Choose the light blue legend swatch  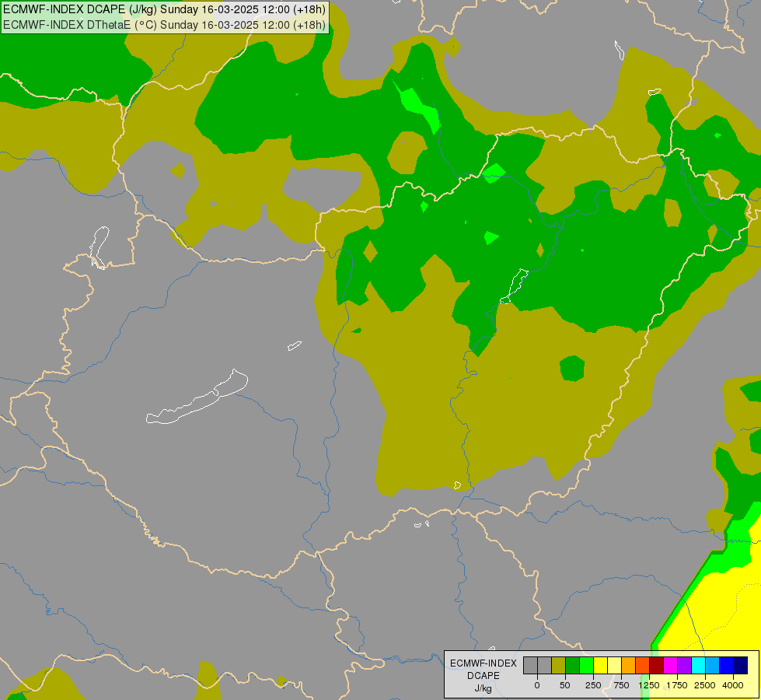click(x=713, y=665)
